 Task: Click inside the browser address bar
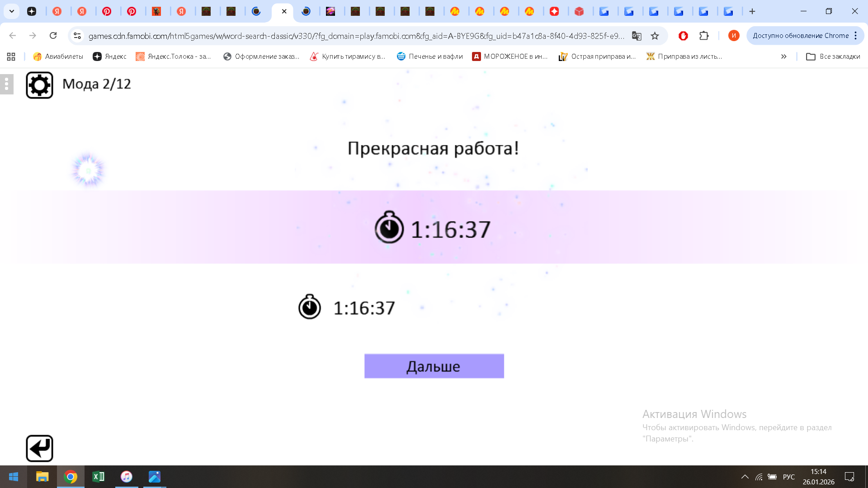point(362,36)
